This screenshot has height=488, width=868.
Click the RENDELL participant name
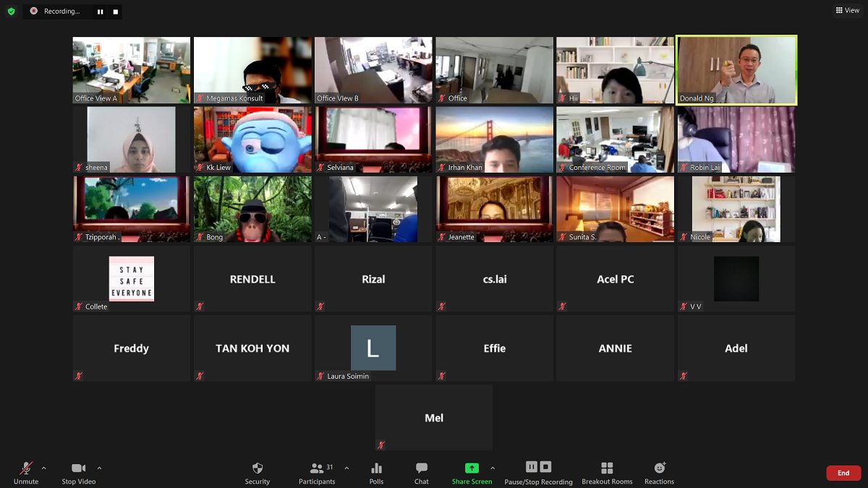(x=252, y=279)
